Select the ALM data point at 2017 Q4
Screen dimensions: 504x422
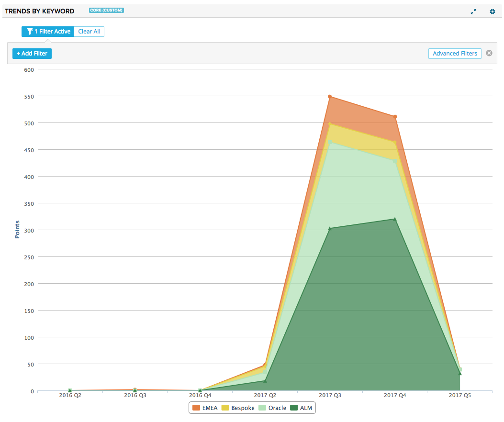point(395,219)
